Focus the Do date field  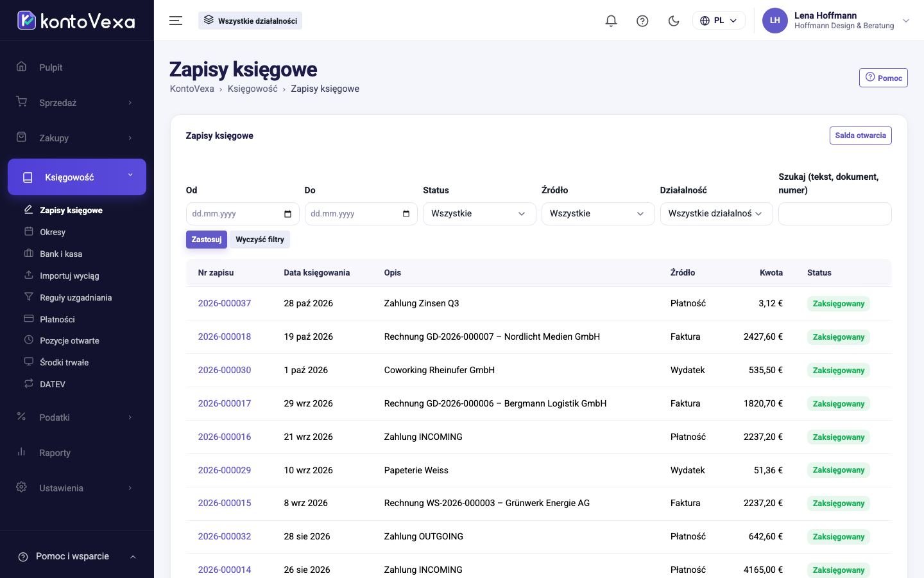click(361, 214)
